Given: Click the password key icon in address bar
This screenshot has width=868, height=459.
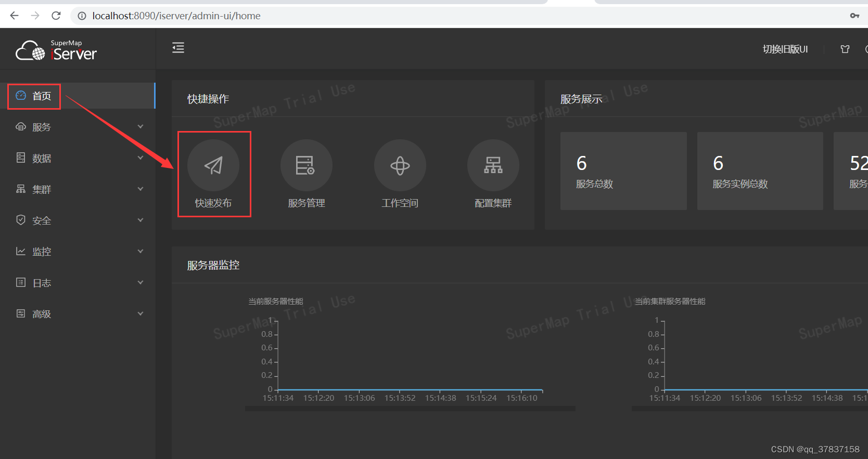Looking at the screenshot, I should 854,16.
